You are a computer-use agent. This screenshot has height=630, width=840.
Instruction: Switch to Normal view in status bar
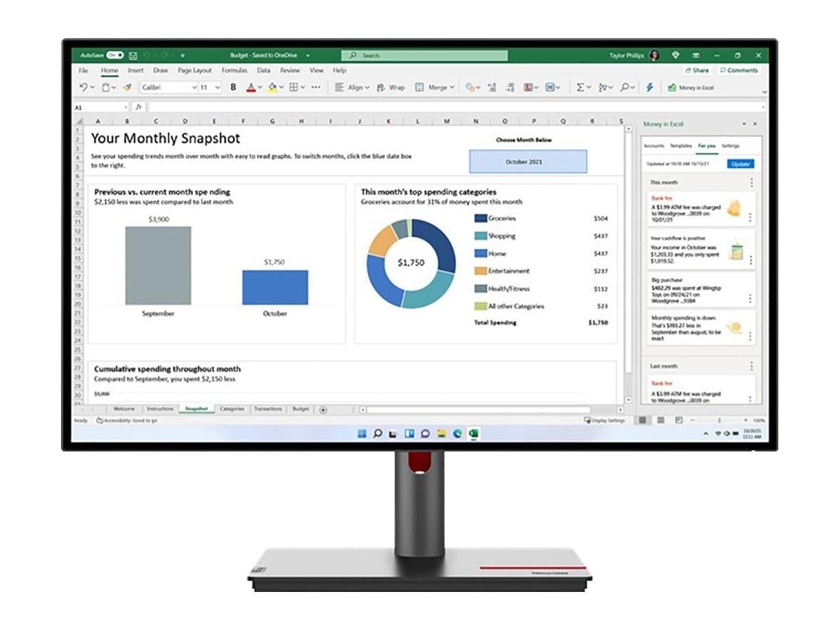point(642,420)
